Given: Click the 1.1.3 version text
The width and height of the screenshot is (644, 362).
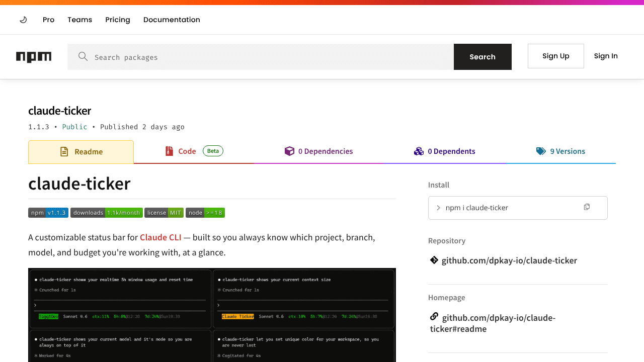Looking at the screenshot, I should point(39,127).
